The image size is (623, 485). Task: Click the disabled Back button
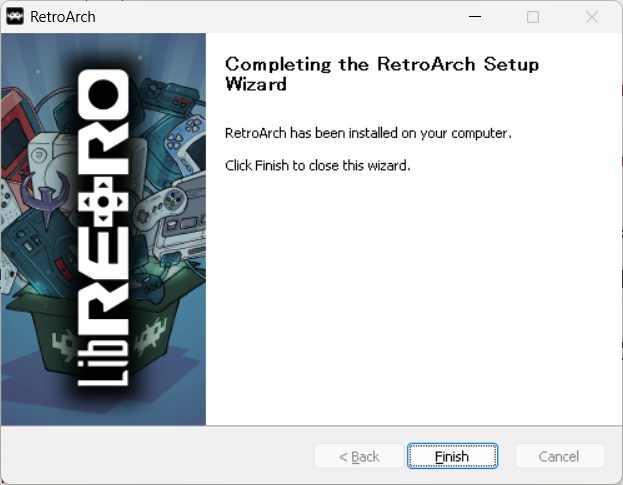pyautogui.click(x=359, y=456)
